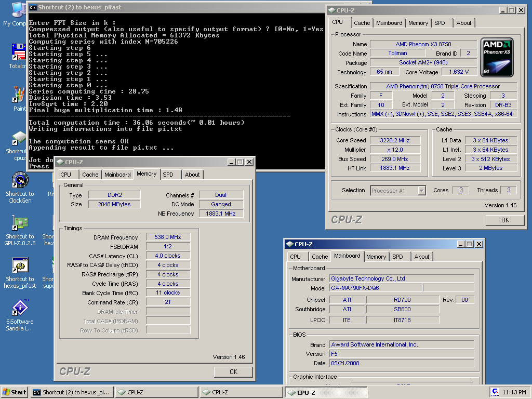Click the DC Mode Ganged value
This screenshot has width=532, height=399.
point(221,204)
